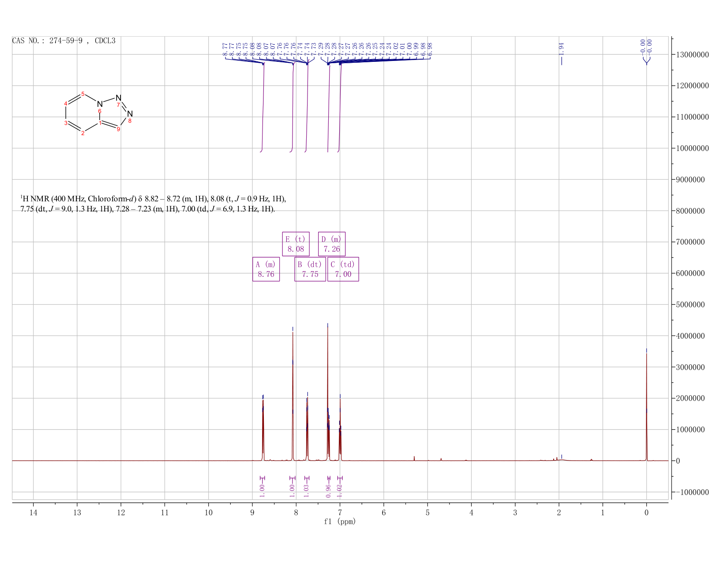
Task: Click the 13000000 intensity axis label
Action: click(x=692, y=55)
